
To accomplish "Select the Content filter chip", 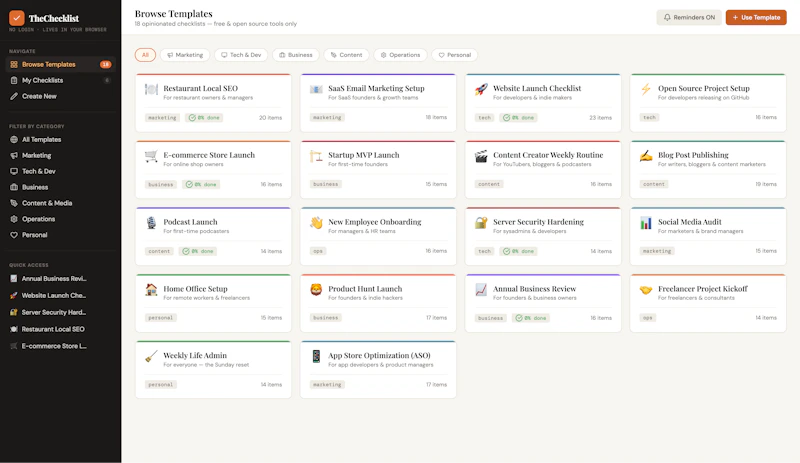I will pos(346,55).
